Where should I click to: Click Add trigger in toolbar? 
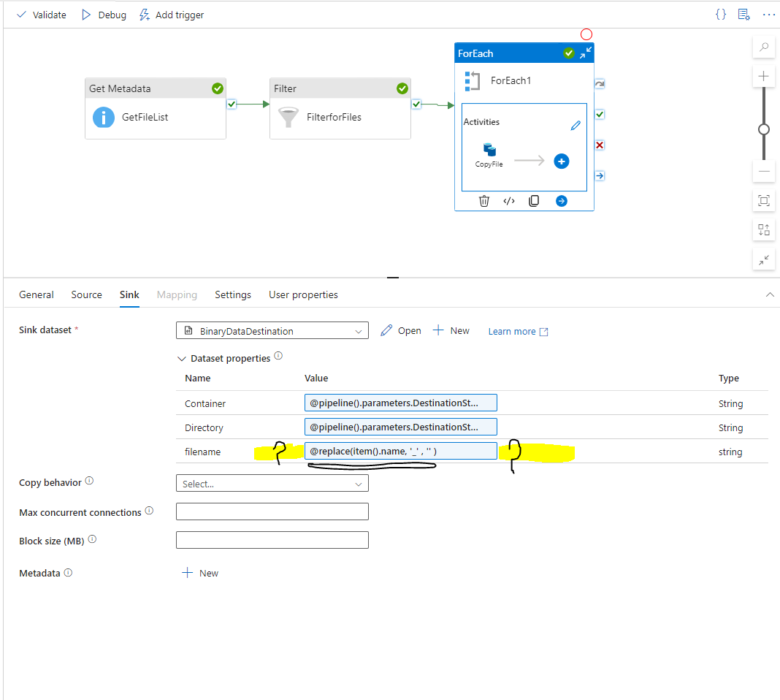click(172, 15)
